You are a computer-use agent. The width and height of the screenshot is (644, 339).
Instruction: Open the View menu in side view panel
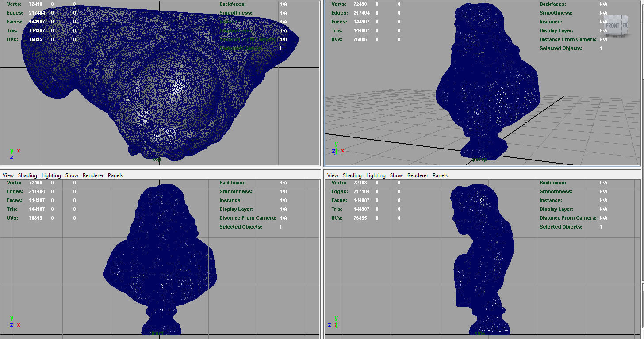coord(333,175)
